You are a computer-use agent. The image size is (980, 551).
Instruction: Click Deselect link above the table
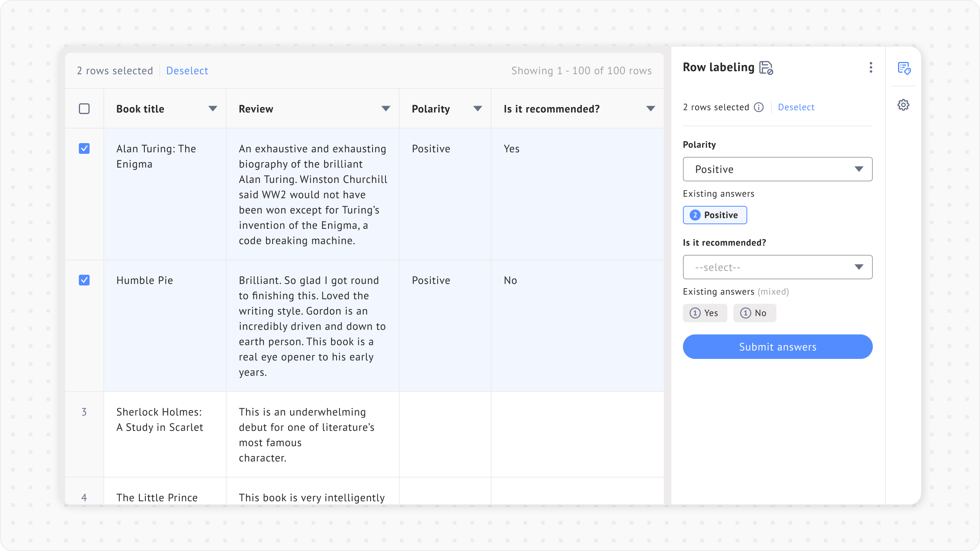pos(187,71)
